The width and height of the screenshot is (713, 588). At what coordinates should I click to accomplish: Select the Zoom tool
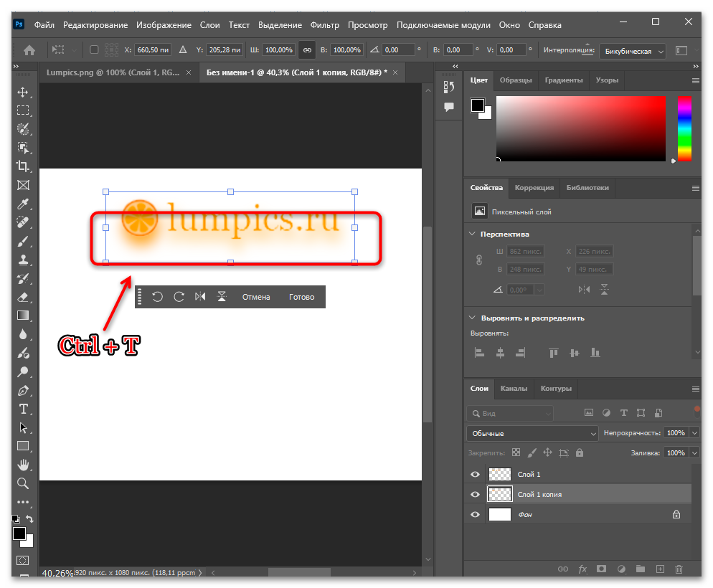click(x=23, y=483)
